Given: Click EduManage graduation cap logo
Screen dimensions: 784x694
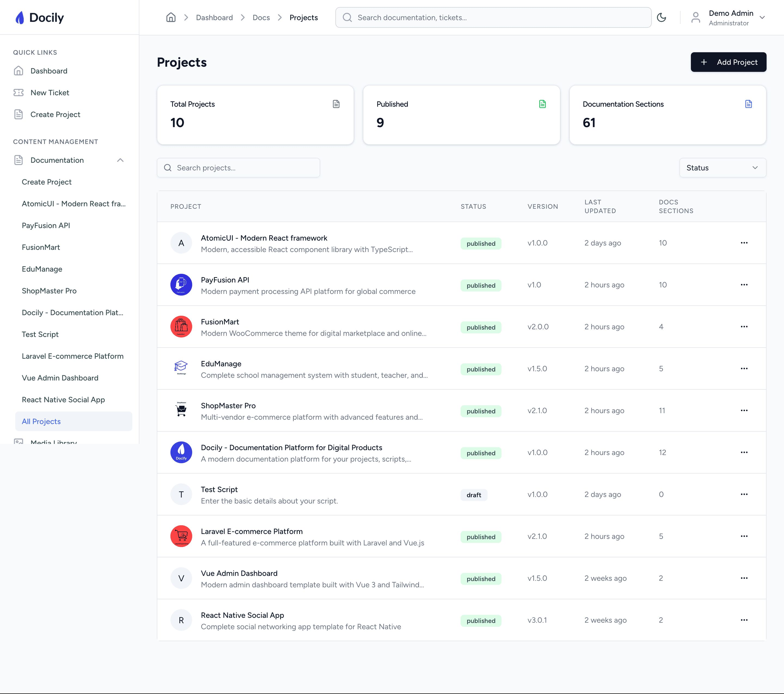Looking at the screenshot, I should coord(181,369).
